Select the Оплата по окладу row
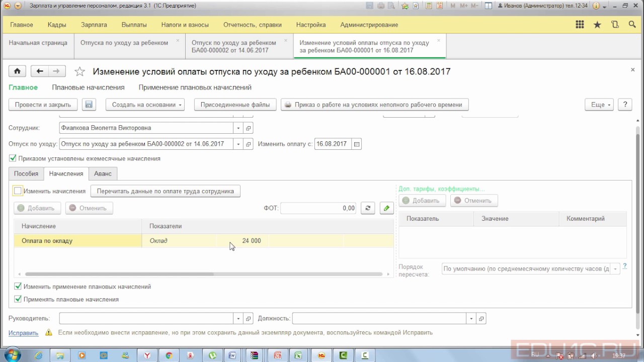Screen dimensions: 644x362 203,241
